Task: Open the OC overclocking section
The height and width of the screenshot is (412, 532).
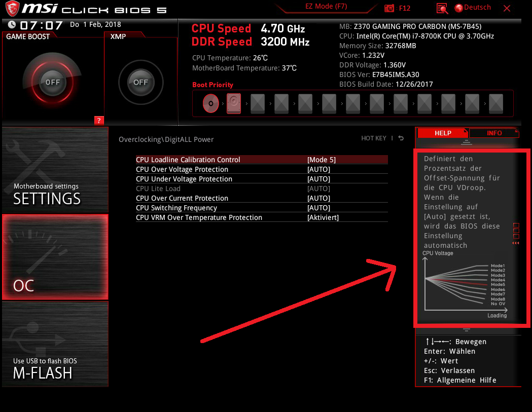Action: tap(55, 257)
